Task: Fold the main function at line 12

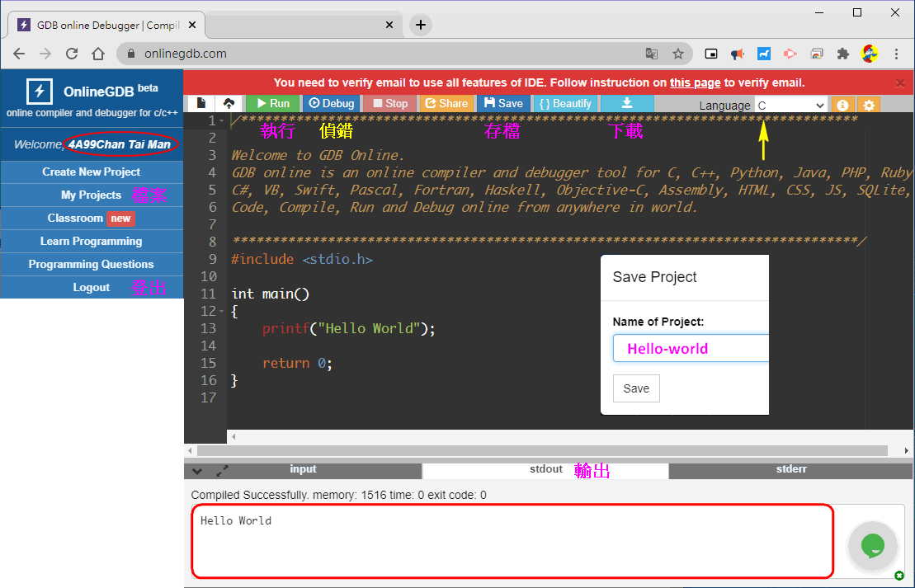Action: pos(221,311)
